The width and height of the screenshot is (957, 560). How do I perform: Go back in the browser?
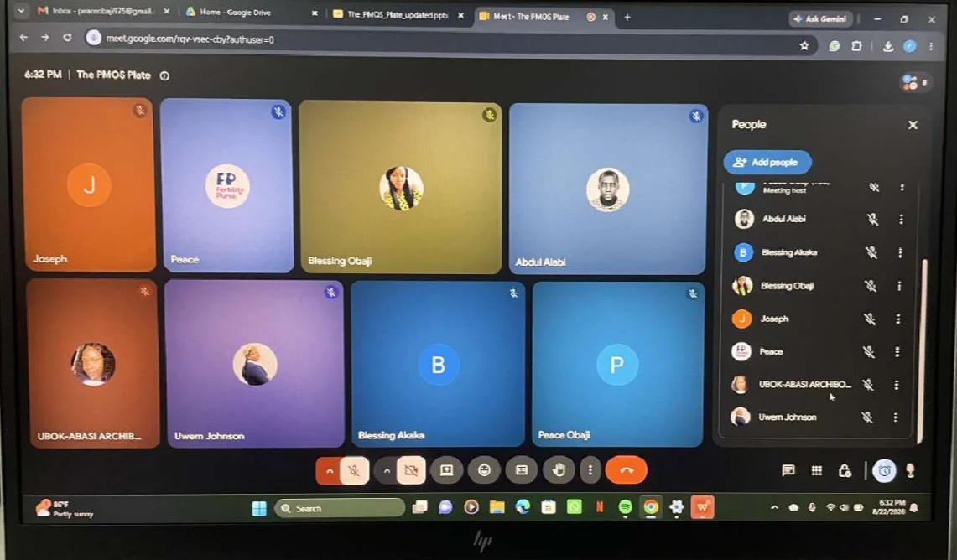point(23,37)
